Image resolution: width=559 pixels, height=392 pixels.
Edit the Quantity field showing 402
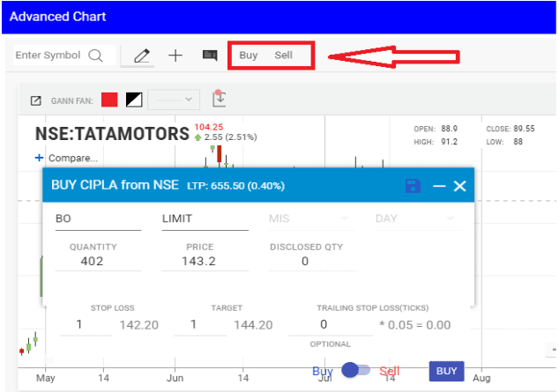pyautogui.click(x=99, y=262)
